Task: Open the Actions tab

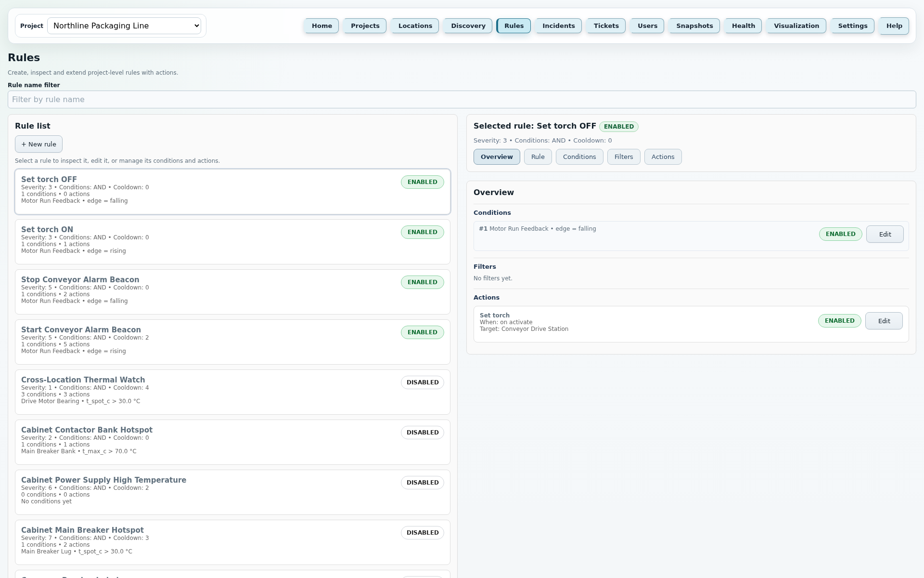Action: (663, 157)
